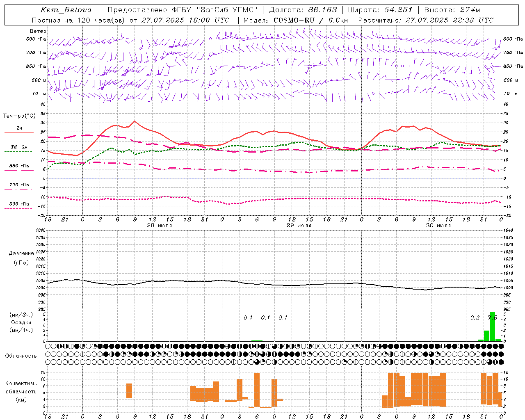This screenshot has height=420, width=525.
Task: Click the (гПа) pressure unit label
Action: click(21, 263)
